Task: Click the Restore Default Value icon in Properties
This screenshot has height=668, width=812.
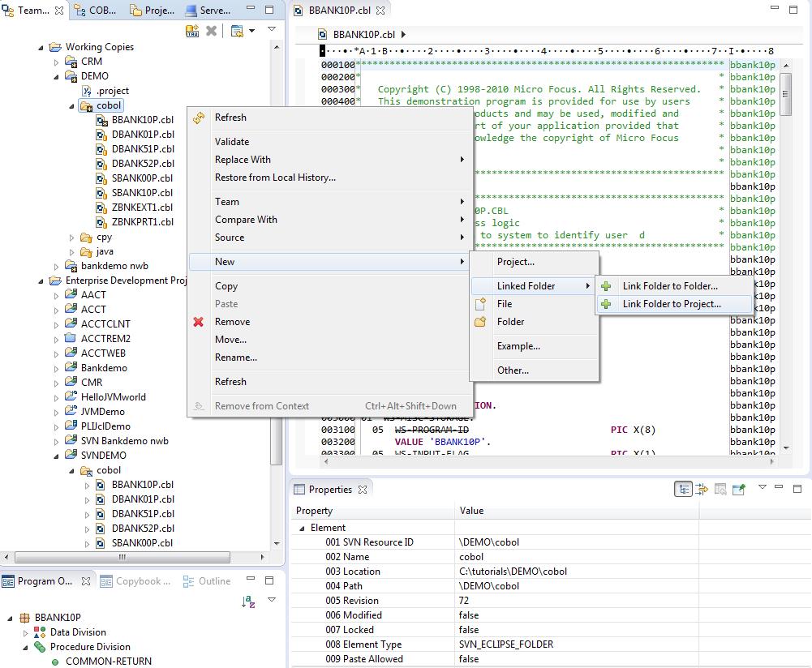Action: [x=720, y=489]
